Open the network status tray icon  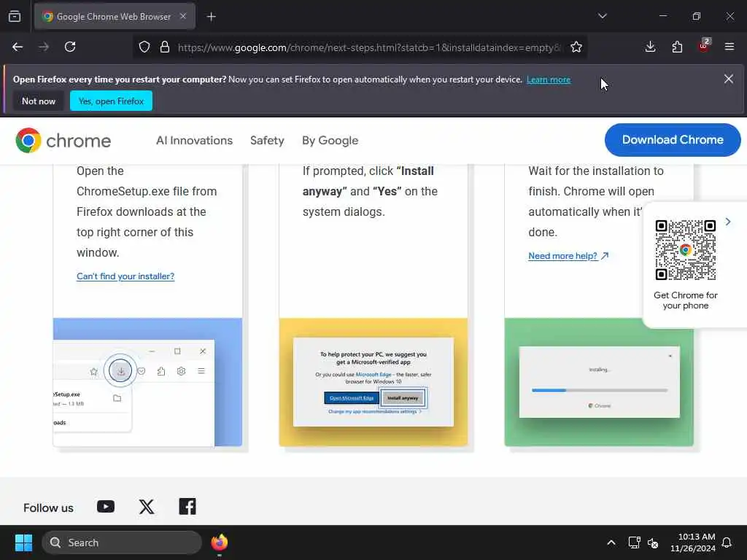[x=634, y=542]
